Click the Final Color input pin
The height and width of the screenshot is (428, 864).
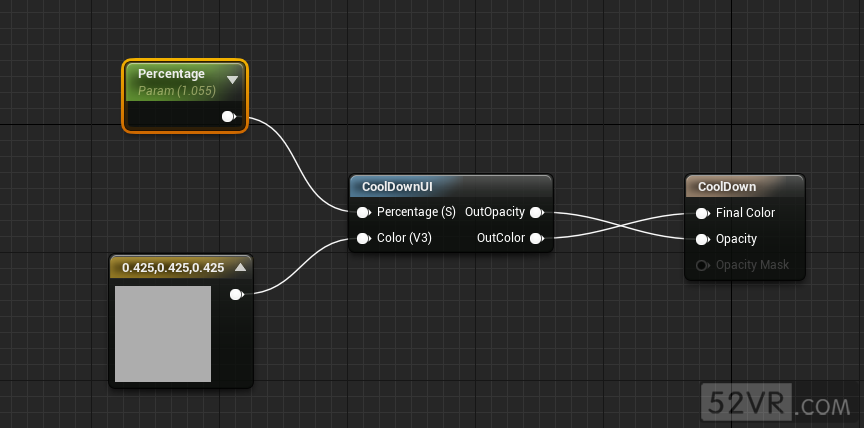pyautogui.click(x=702, y=213)
